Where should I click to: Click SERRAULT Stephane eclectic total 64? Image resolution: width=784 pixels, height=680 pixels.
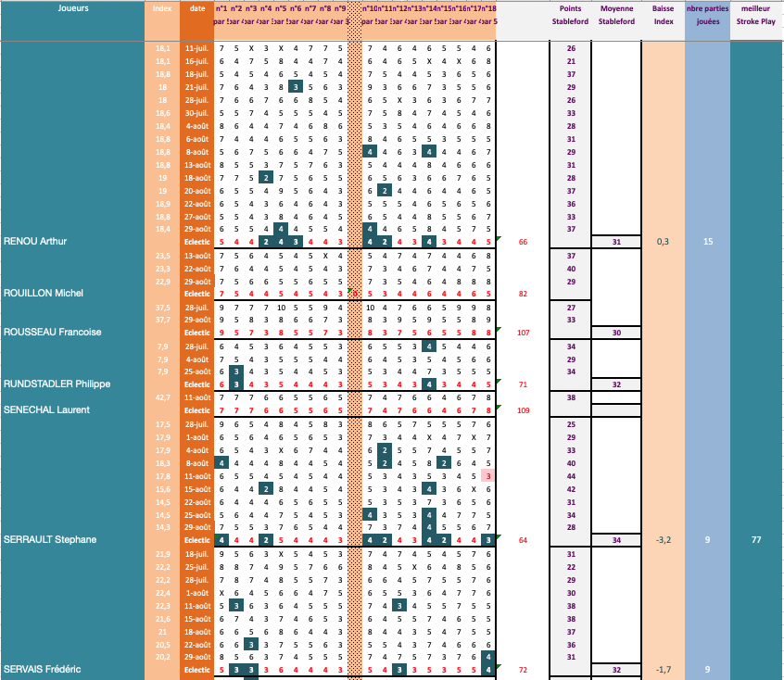(523, 540)
